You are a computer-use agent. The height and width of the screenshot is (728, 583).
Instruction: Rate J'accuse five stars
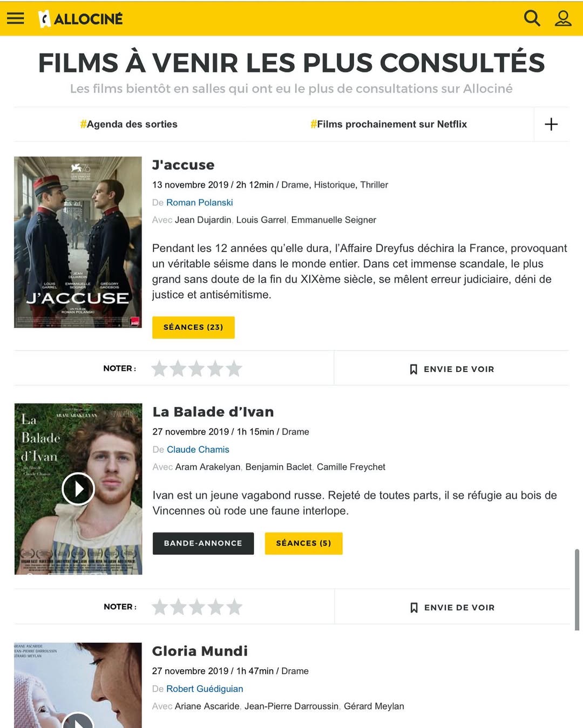tap(234, 369)
